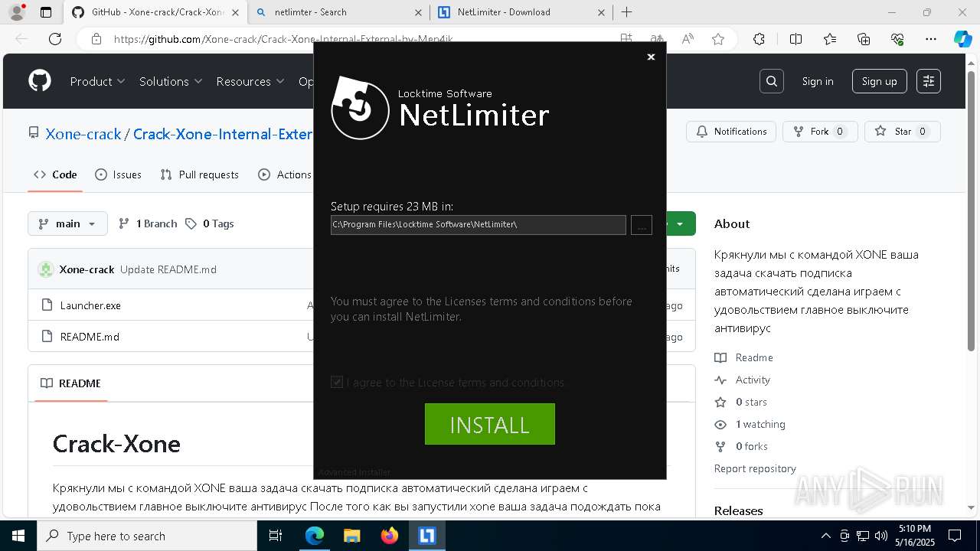Open Edge Favorites list
Viewport: 980px width, 551px height.
pos(830,39)
